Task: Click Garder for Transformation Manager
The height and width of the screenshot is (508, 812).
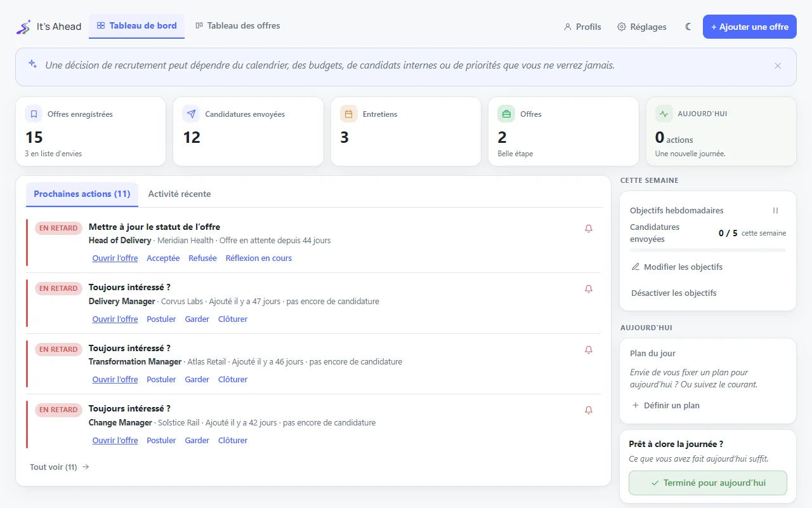Action: (197, 380)
